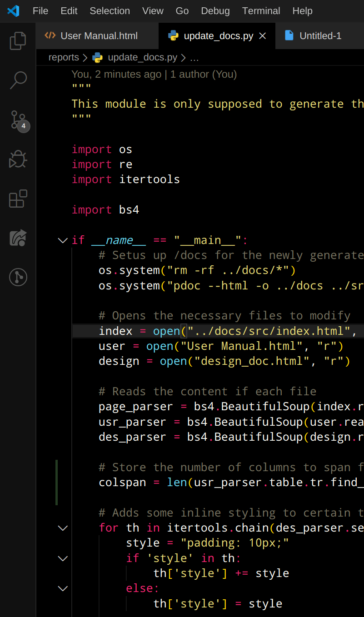Screen dimensions: 364x617
Task: Click the 'import os' line
Action: [102, 149]
